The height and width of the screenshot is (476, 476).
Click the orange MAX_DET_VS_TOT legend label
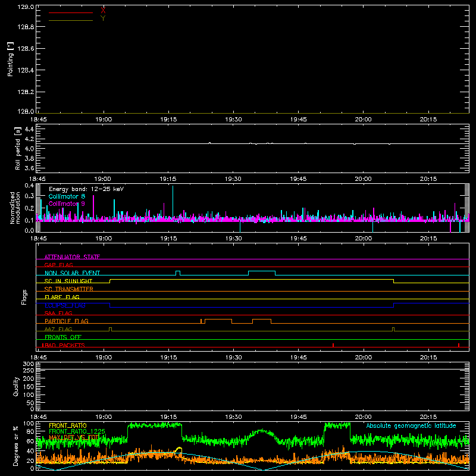(74, 437)
